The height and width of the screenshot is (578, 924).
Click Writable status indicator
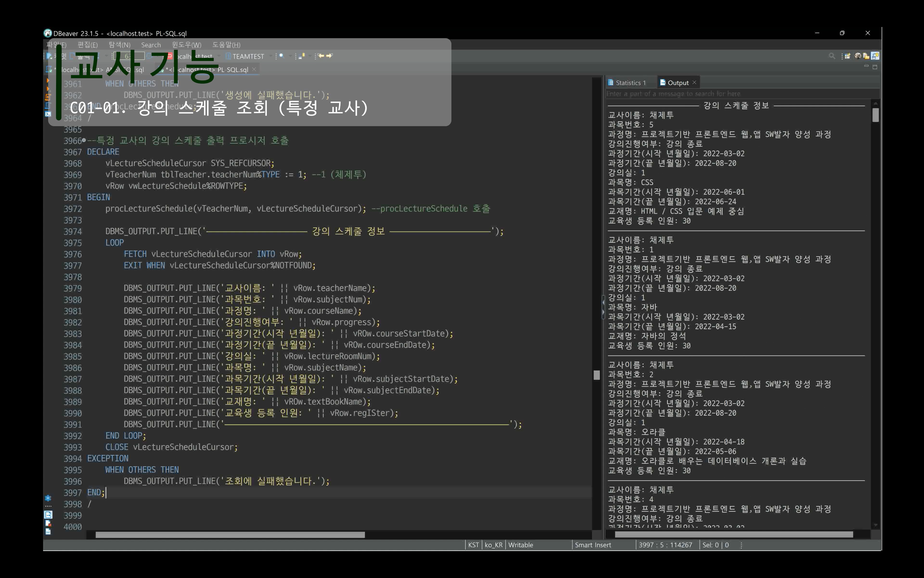coord(520,545)
